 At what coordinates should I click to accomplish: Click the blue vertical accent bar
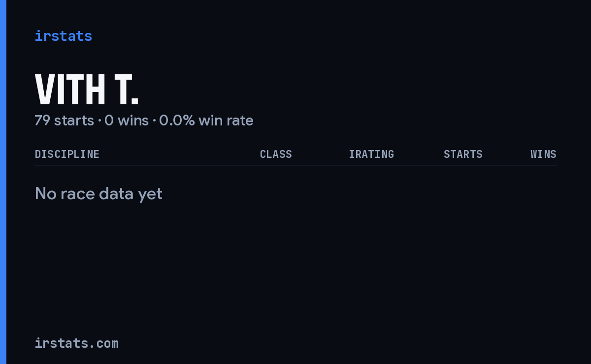[3, 182]
